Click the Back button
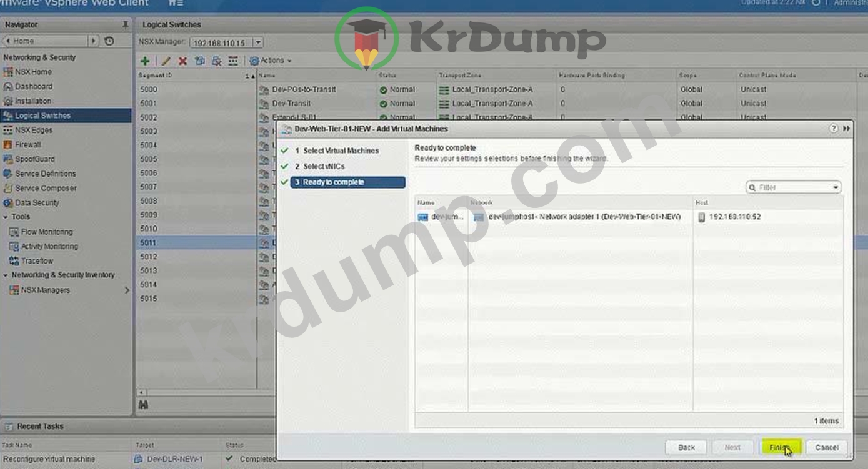 point(686,447)
